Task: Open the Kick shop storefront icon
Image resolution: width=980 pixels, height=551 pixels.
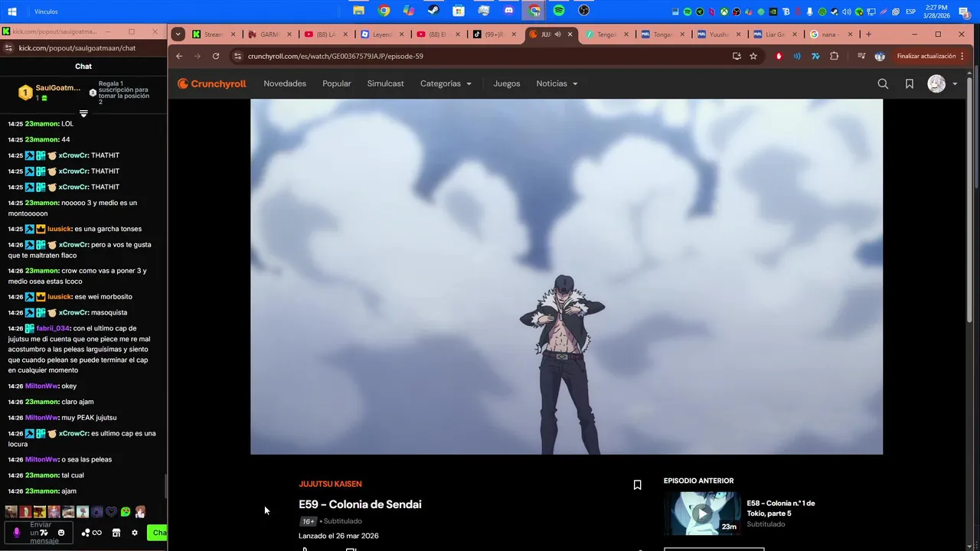Action: (x=116, y=533)
